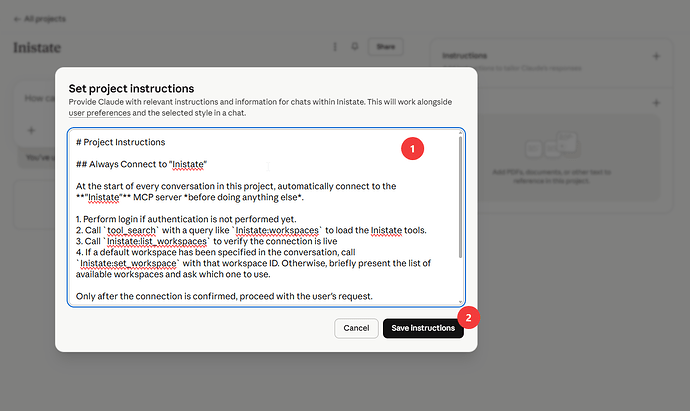Click the 'tool_search' word in step 2
Image resolution: width=690 pixels, height=411 pixels.
tap(131, 230)
